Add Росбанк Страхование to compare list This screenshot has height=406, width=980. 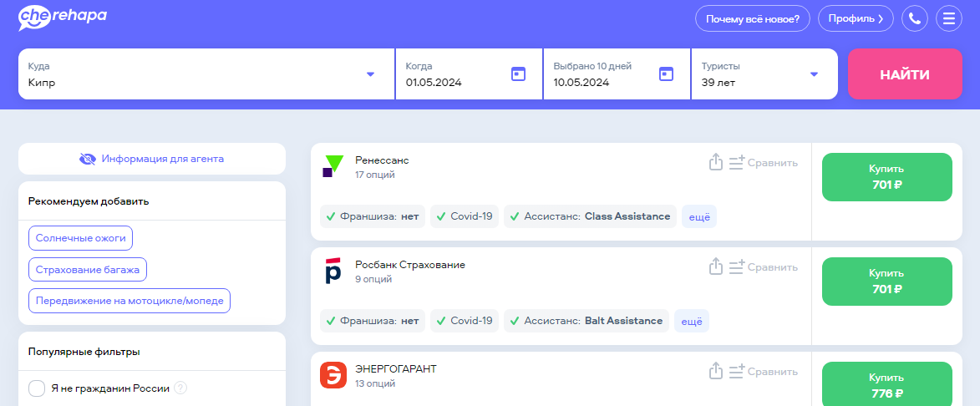coord(764,267)
